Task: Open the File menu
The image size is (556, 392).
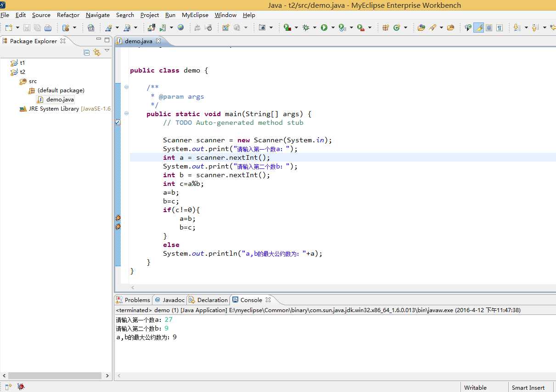Action: click(x=5, y=15)
